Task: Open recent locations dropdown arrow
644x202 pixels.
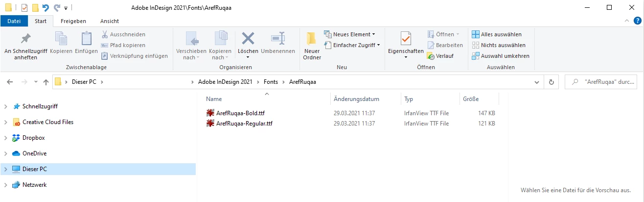Action: point(35,82)
